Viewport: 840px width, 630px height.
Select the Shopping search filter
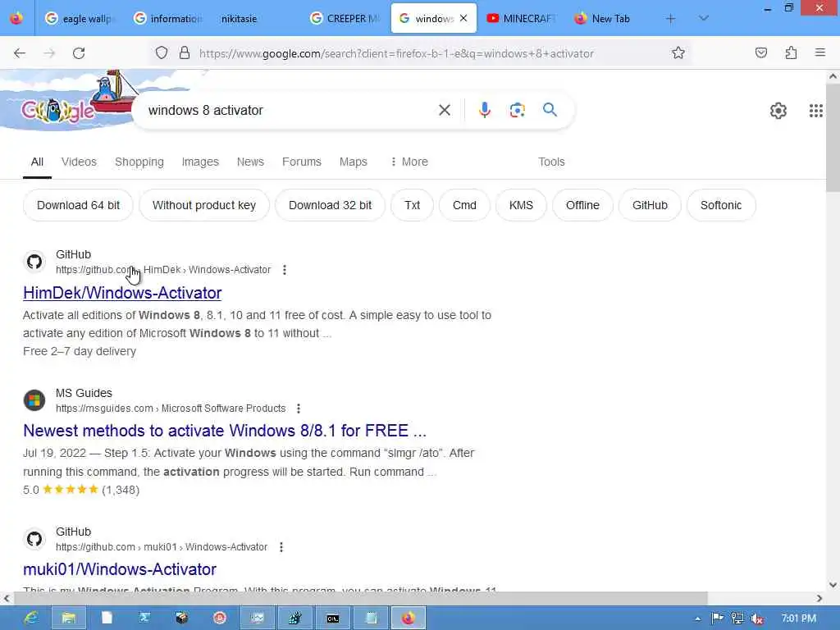(x=139, y=162)
